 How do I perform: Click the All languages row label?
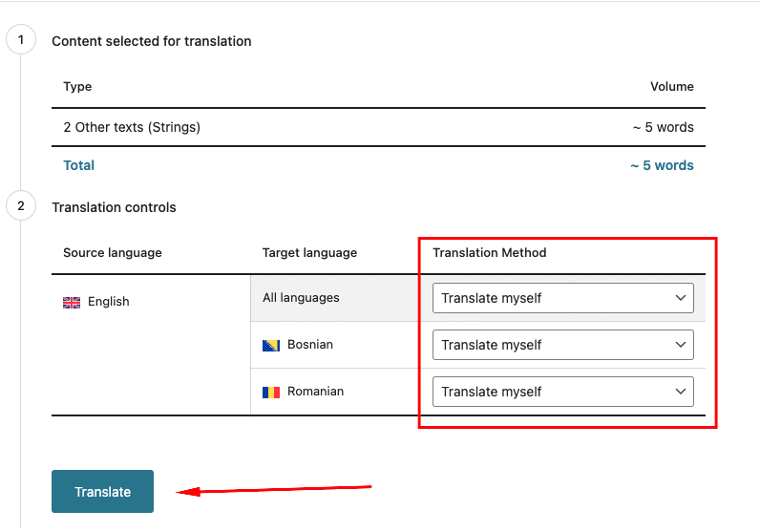coord(301,298)
